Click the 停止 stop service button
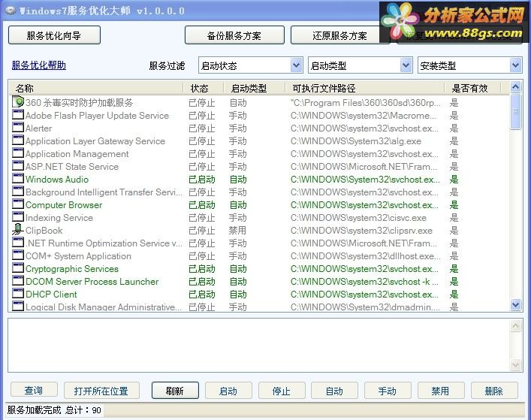The image size is (531, 420). tap(282, 391)
